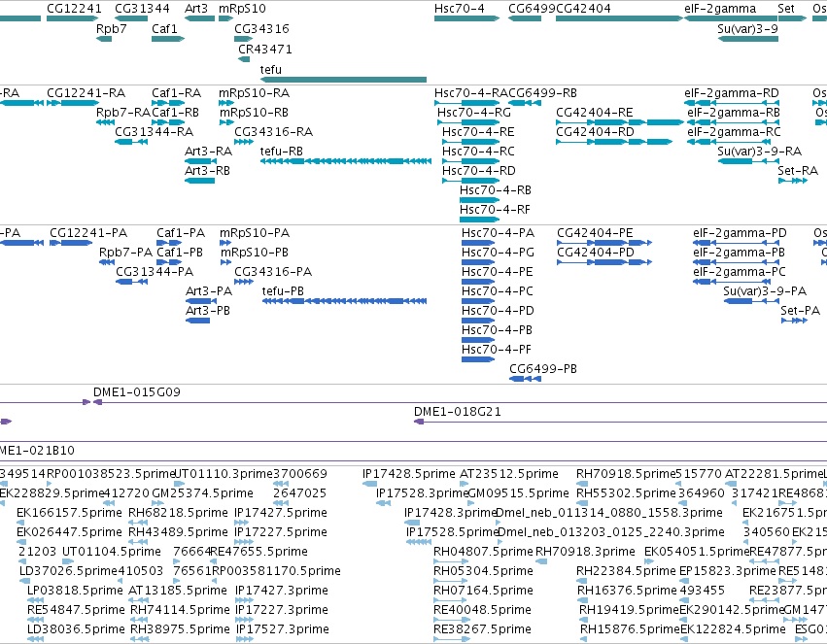Click the CG12241 gene label
This screenshot has height=644, width=827.
74,9
